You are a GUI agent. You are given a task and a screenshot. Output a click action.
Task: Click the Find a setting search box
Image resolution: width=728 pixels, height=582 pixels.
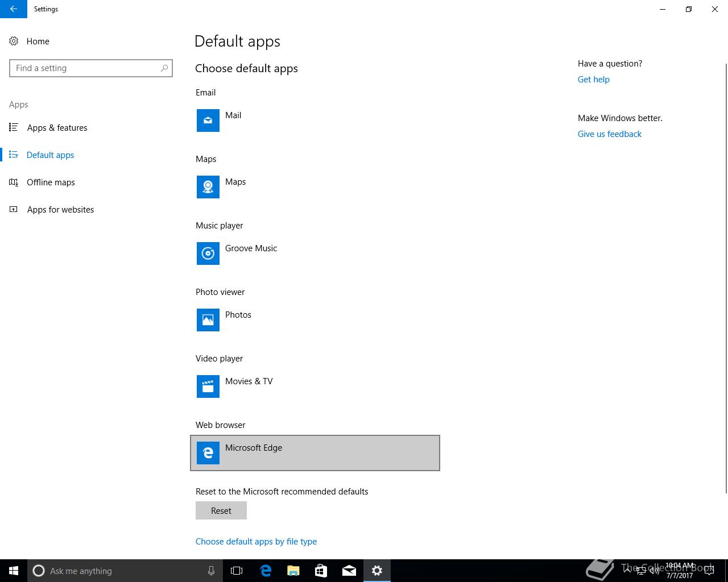coord(85,68)
